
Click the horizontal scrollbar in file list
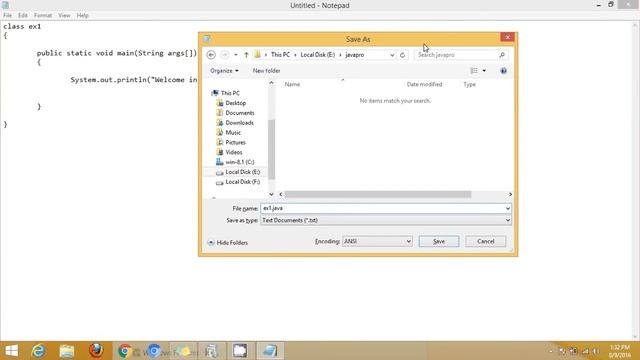[x=378, y=194]
